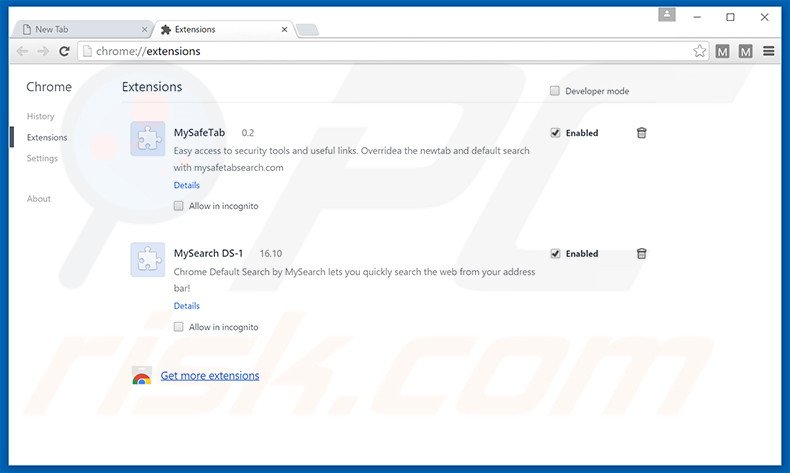The width and height of the screenshot is (790, 473).
Task: Remove MySearch DS-1 with its trash icon
Action: click(x=641, y=253)
